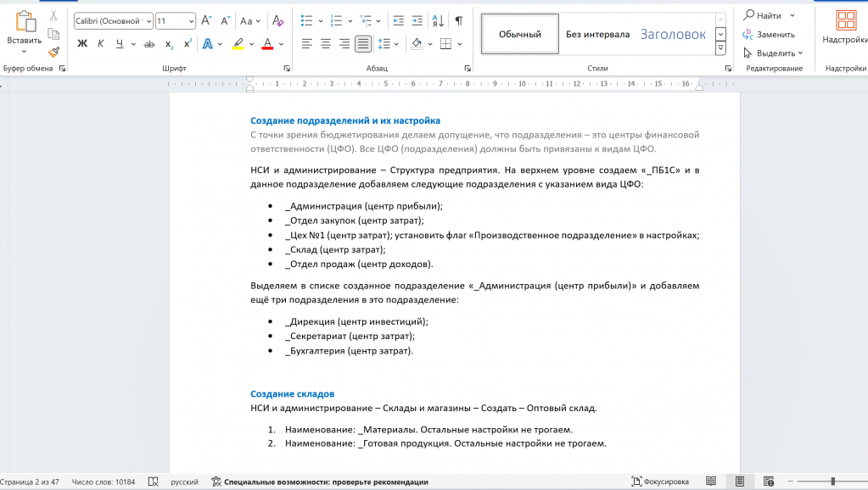This screenshot has height=490, width=868.
Task: Click the proofing check icon in status bar
Action: point(154,482)
